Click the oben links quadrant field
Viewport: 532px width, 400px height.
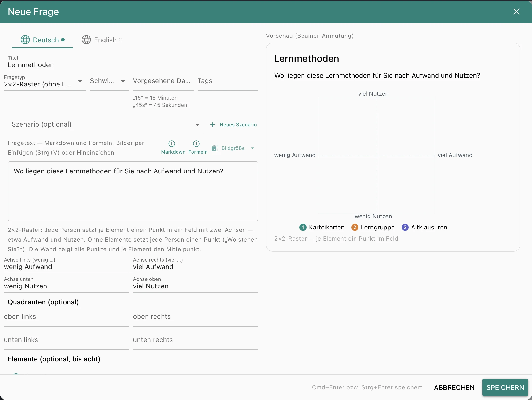[66, 318]
